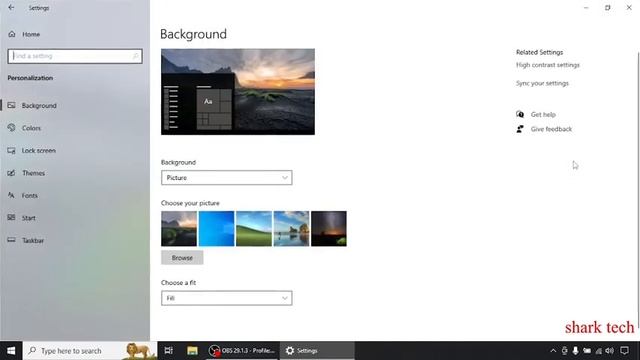
Task: Show hidden system tray icons chevron
Action: (x=553, y=351)
